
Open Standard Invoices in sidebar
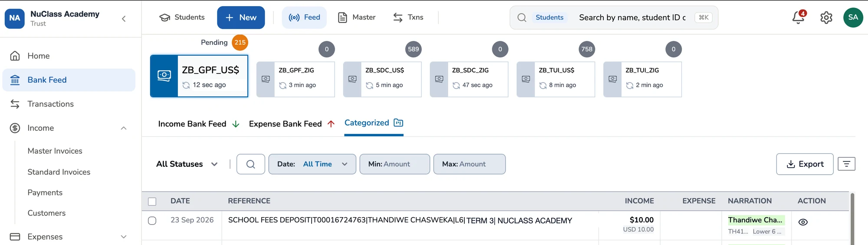click(x=59, y=172)
